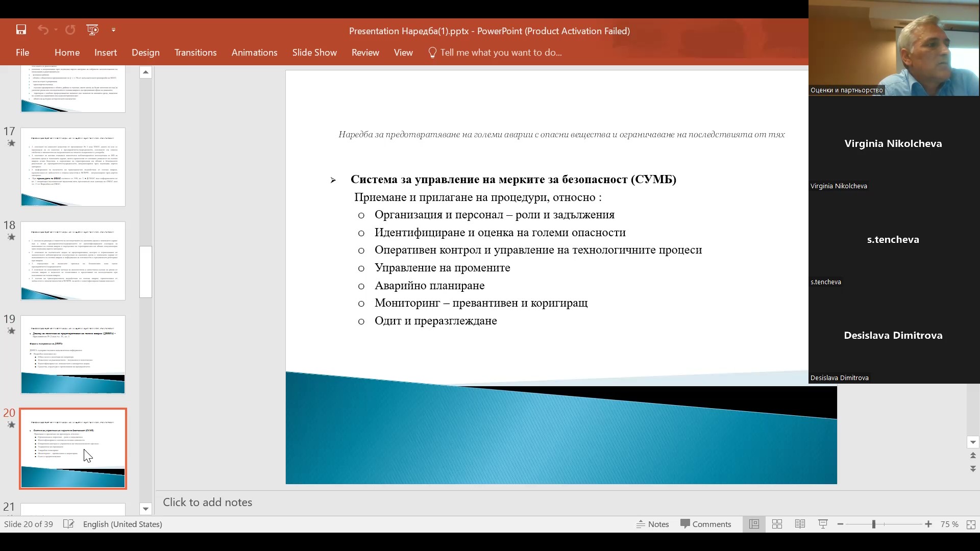Image resolution: width=980 pixels, height=551 pixels.
Task: Open the File menu
Action: click(x=22, y=53)
